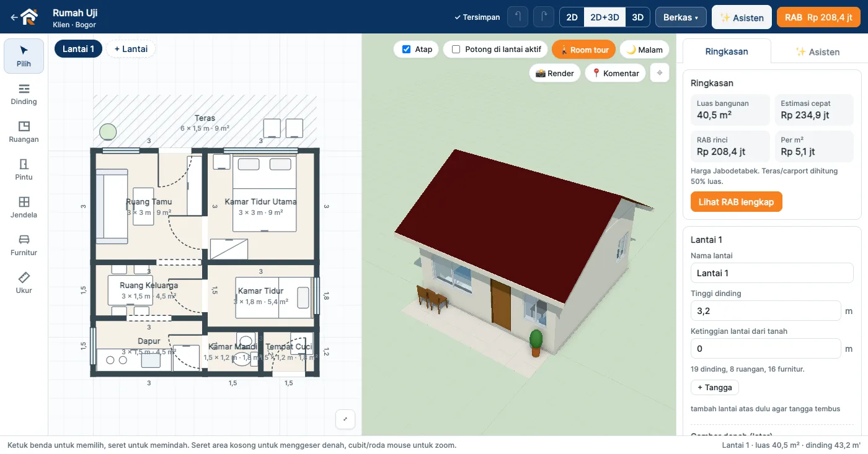Open the Berkas dropdown menu
Viewport: 868px width, 454px height.
coord(681,17)
